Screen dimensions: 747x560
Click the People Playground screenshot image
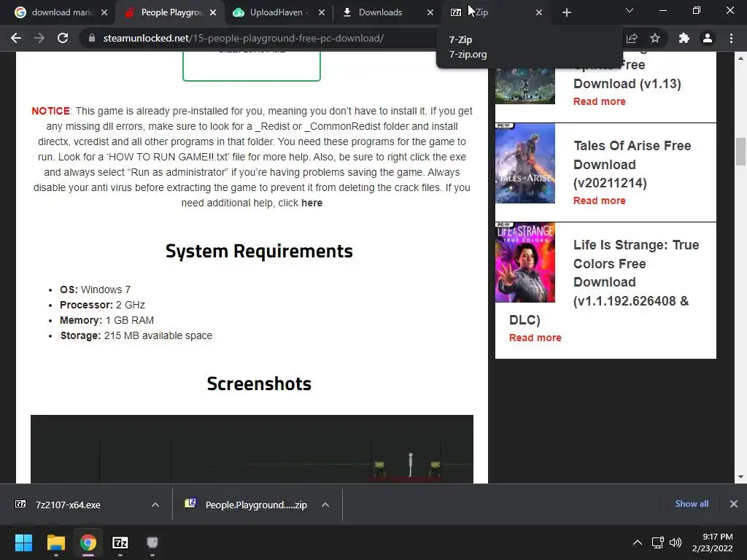(252, 449)
